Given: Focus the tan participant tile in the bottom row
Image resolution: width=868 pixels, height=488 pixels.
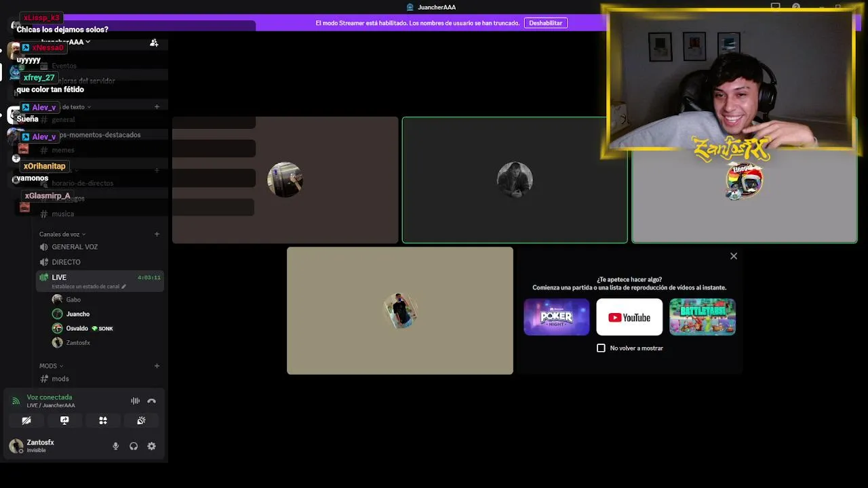Looking at the screenshot, I should point(400,310).
